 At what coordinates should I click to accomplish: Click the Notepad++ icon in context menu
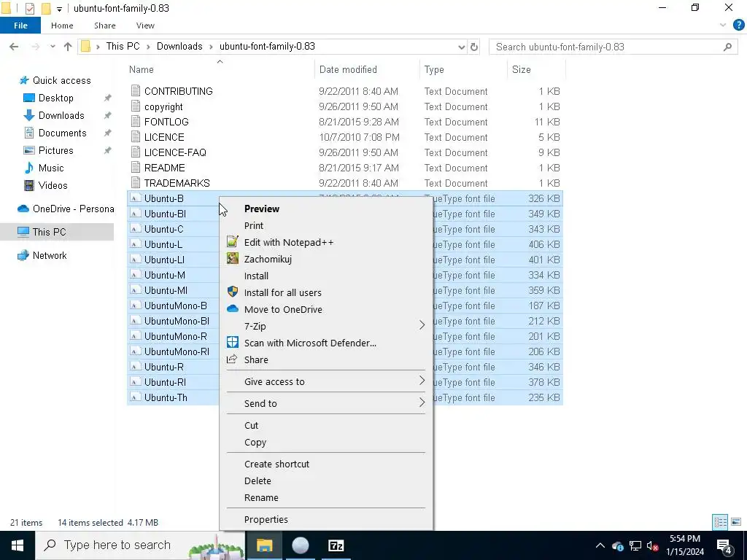point(233,242)
